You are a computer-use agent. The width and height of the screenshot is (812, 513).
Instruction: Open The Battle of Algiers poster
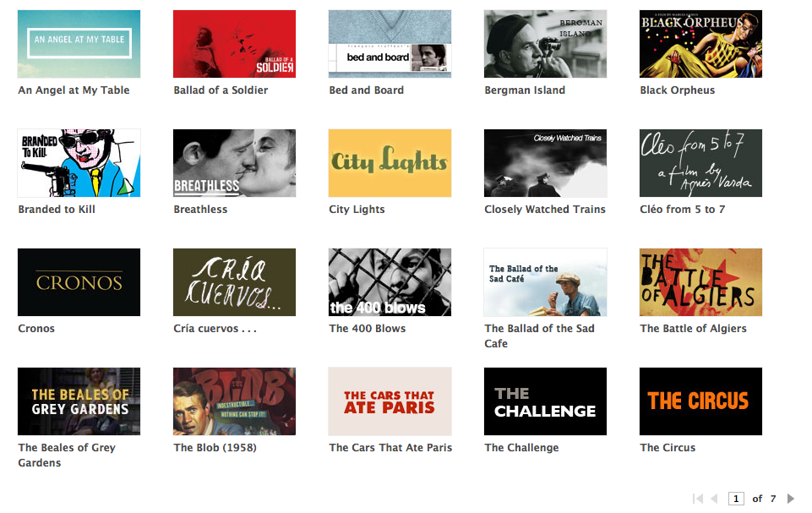click(700, 282)
